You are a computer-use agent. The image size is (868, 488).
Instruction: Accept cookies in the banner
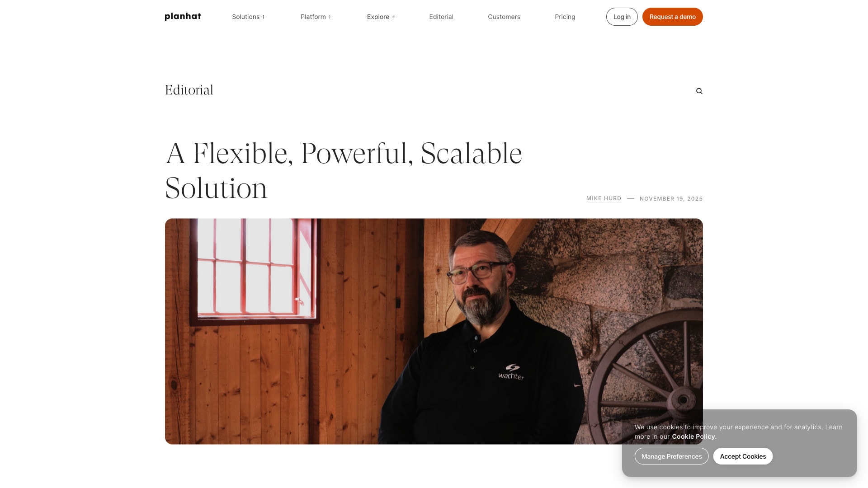coord(743,456)
